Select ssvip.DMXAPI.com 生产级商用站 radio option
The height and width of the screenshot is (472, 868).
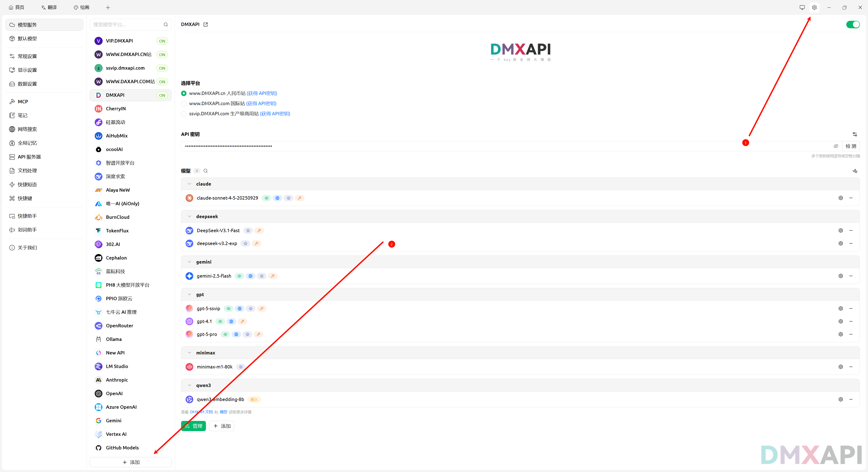pyautogui.click(x=184, y=113)
